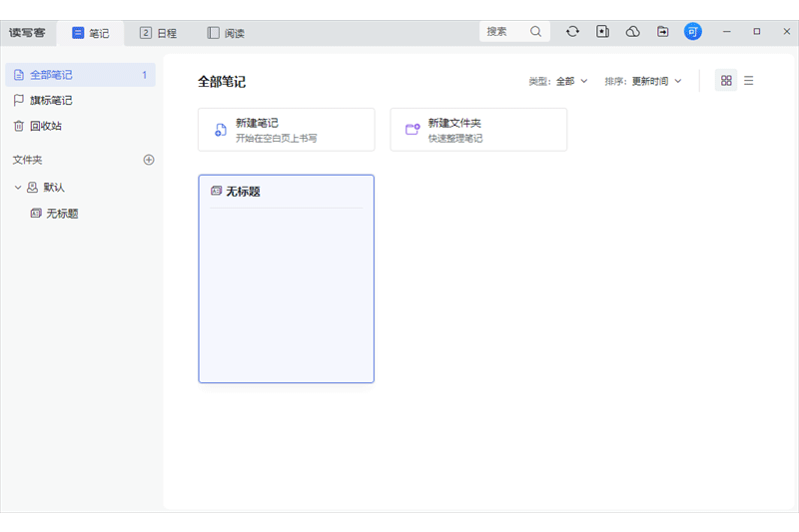Open 回收站 recycle bin in the sidebar

45,126
